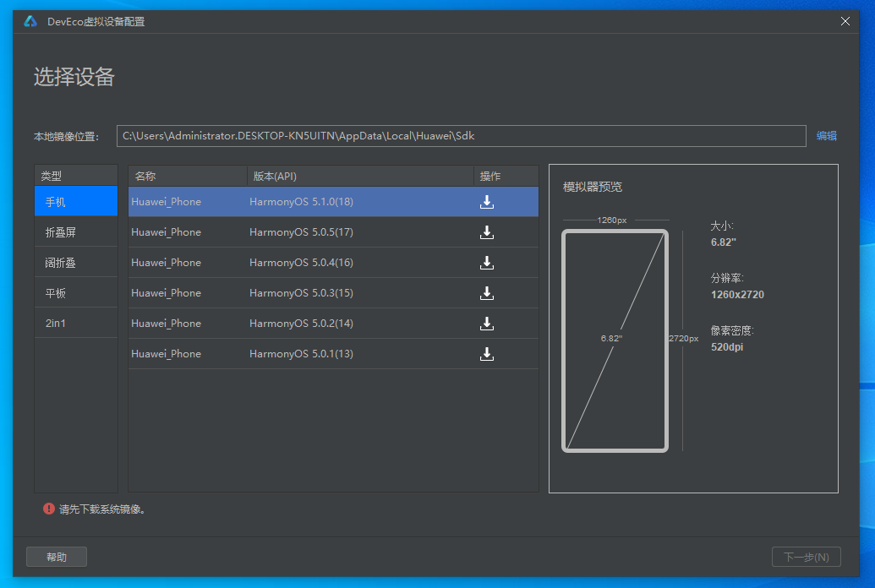This screenshot has height=588, width=875.
Task: Choose 平板 device type
Action: pyautogui.click(x=75, y=293)
